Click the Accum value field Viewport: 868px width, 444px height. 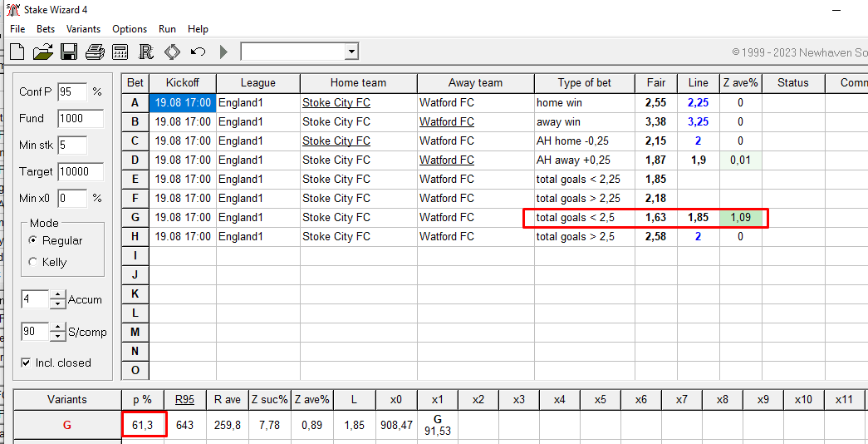coord(36,300)
